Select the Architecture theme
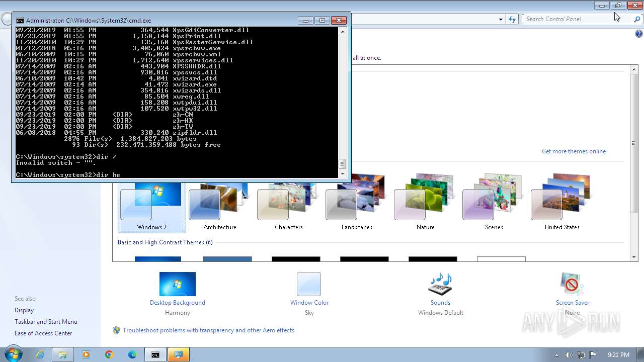This screenshot has width=644, height=362. (x=220, y=202)
